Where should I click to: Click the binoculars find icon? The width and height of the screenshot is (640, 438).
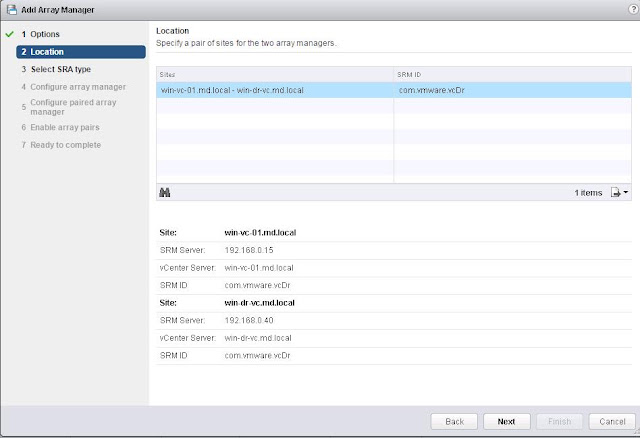coord(164,192)
